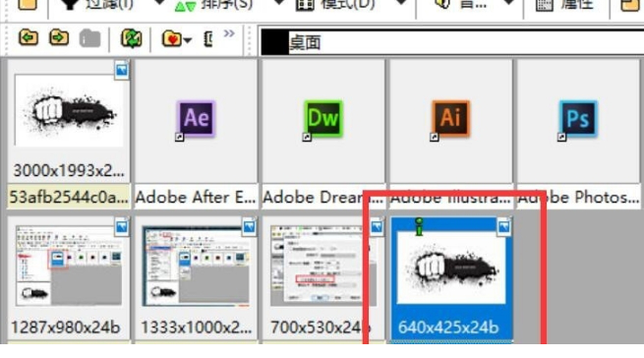Image resolution: width=644 pixels, height=358 pixels.
Task: Expand the dropdown arrow beside 排序
Action: (279, 3)
